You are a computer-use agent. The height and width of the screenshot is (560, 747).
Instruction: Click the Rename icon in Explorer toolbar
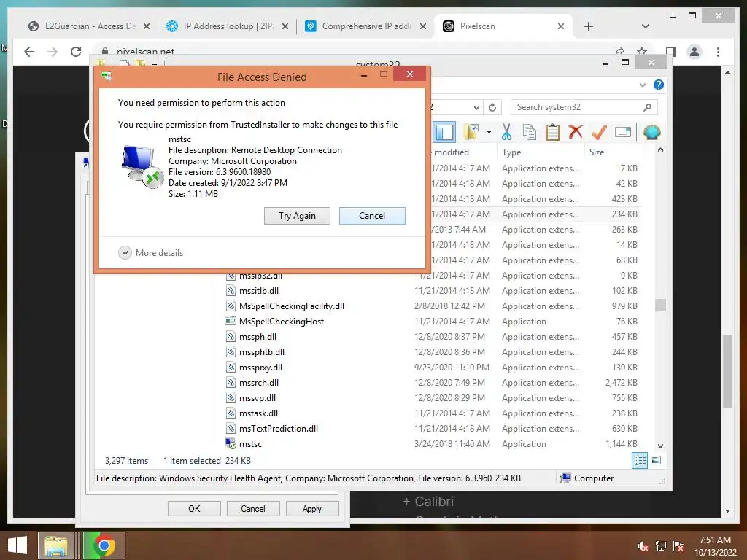623,132
